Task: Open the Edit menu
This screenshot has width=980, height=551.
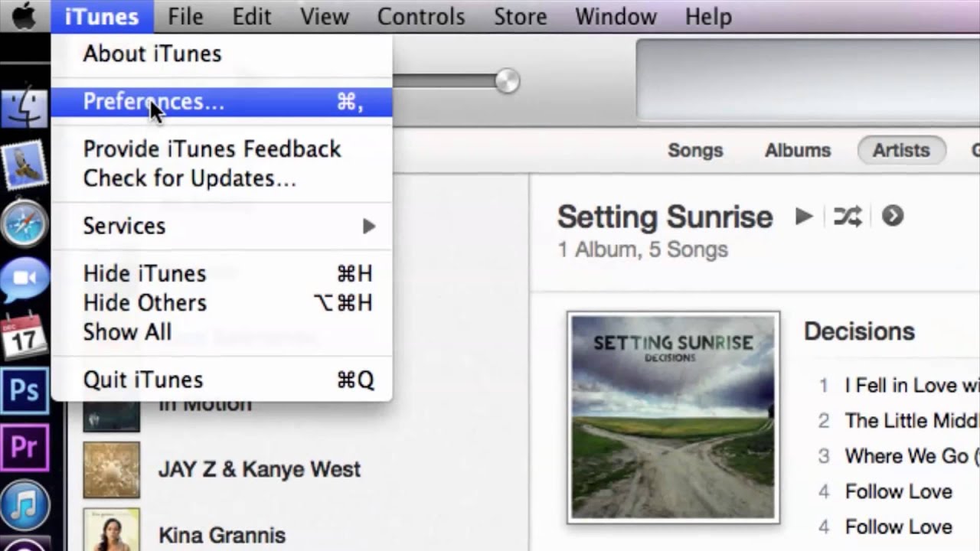Action: click(252, 16)
